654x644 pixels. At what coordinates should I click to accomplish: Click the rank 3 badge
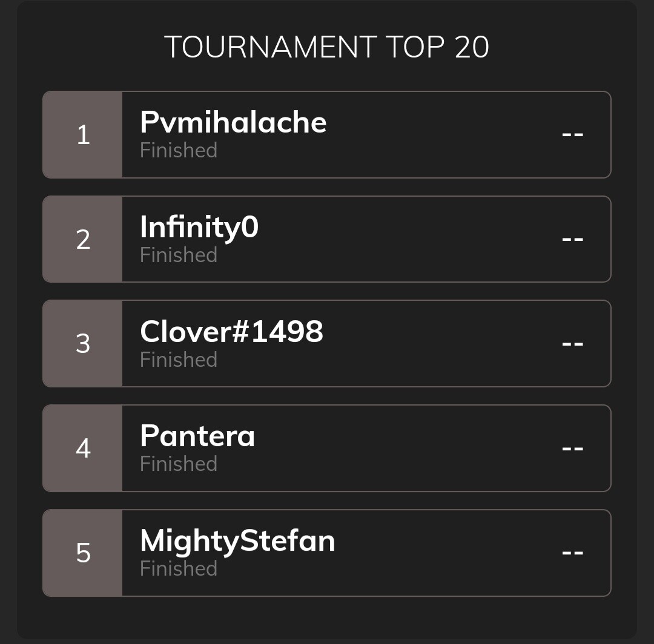click(x=82, y=343)
